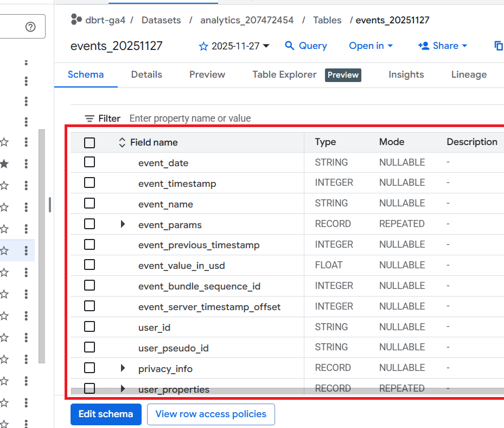This screenshot has width=504, height=428.
Task: Expand the event_params record
Action: [x=123, y=224]
